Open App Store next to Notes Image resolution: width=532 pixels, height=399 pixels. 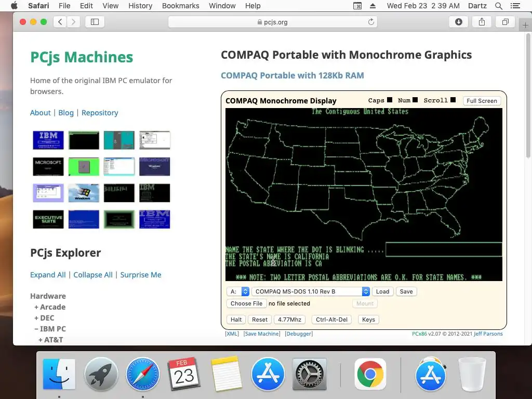coord(268,374)
